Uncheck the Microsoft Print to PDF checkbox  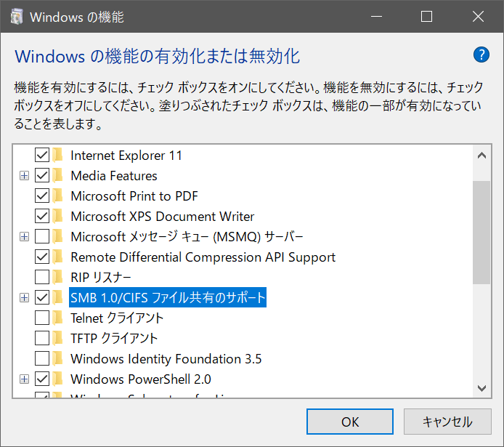(42, 196)
